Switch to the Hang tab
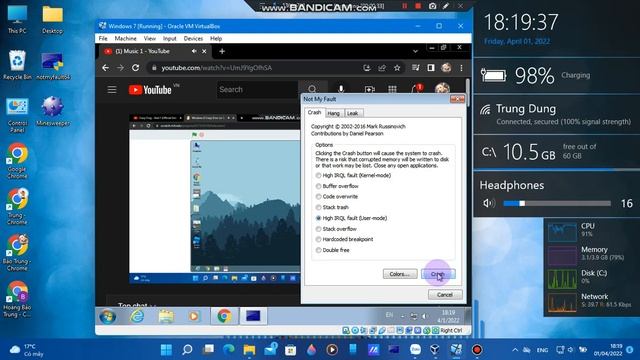Viewport: 640px width, 360px height. (333, 113)
